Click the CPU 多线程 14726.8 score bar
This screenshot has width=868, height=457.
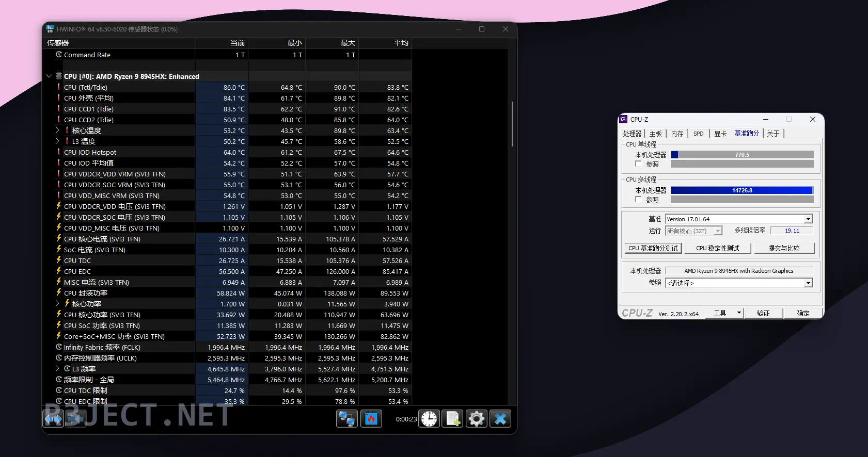(x=742, y=190)
